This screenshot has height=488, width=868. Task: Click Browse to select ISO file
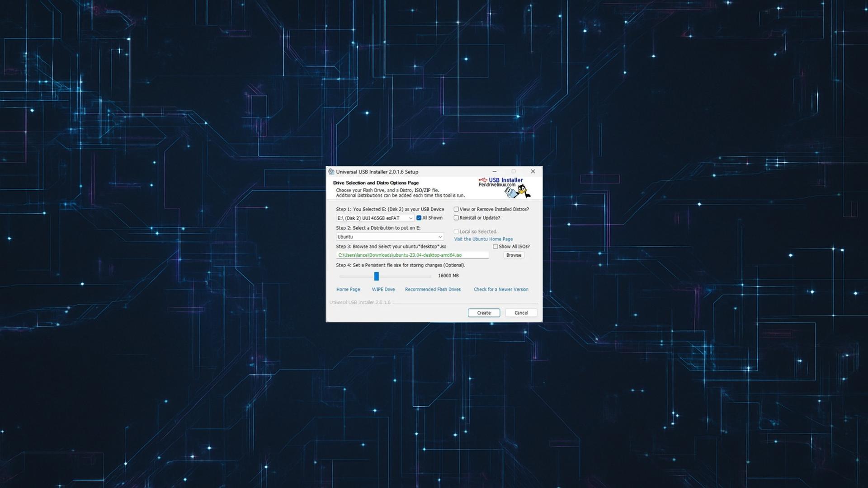point(514,255)
